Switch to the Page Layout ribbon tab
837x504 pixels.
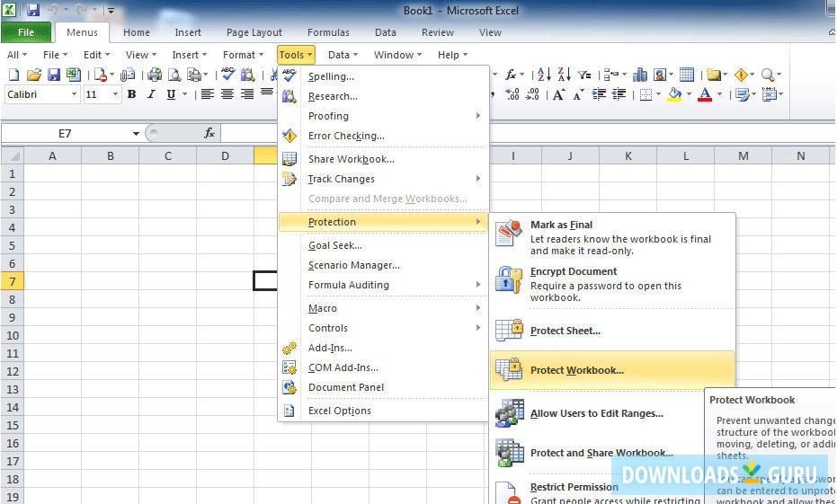pyautogui.click(x=254, y=32)
